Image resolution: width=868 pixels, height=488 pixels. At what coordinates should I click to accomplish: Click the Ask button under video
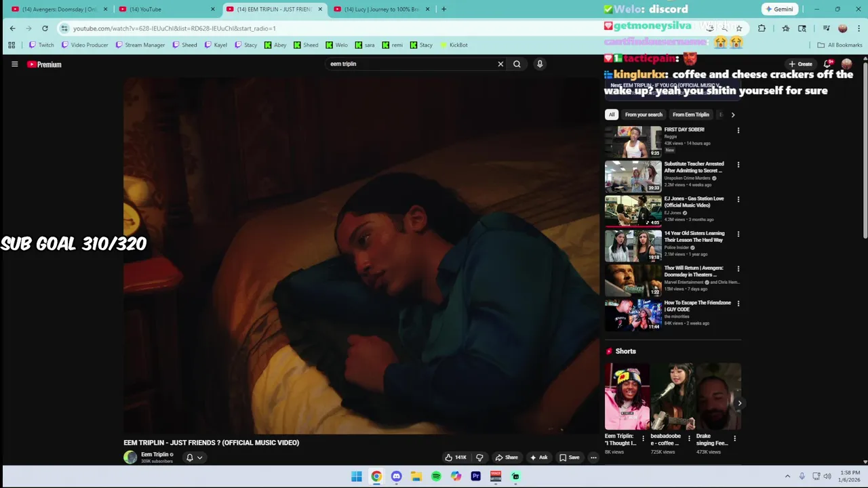coord(538,457)
